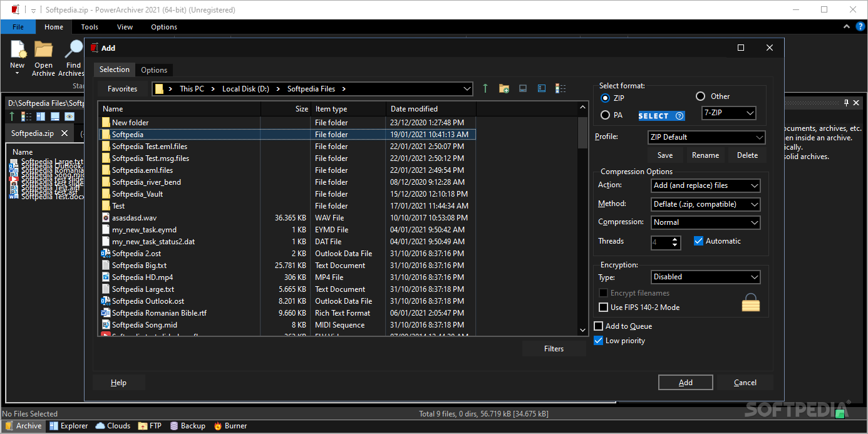This screenshot has width=868, height=434.
Task: Click the green up arrow in main window toolbar
Action: tap(12, 116)
